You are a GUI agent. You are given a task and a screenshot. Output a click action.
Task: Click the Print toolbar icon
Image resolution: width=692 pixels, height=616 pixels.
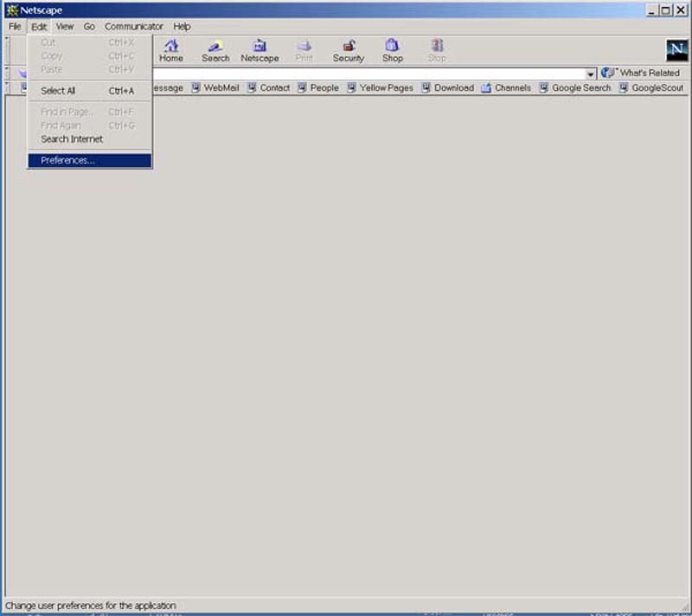pos(304,51)
